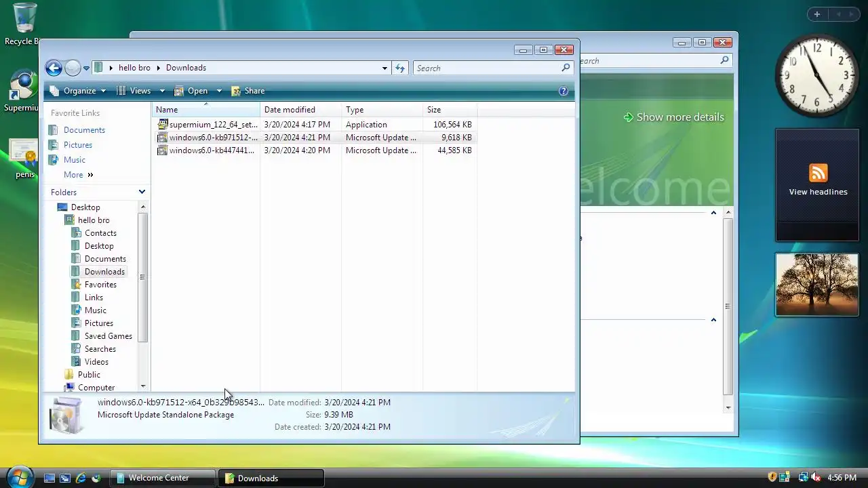Select Public in the folder tree
Image resolution: width=868 pixels, height=488 pixels.
coord(89,375)
